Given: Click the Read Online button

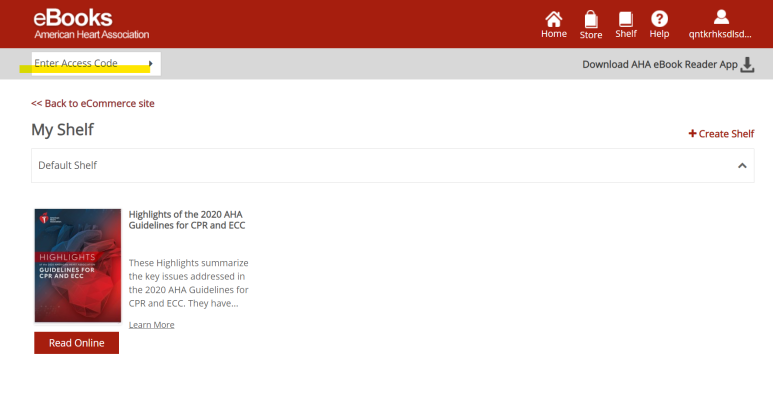Looking at the screenshot, I should (76, 343).
